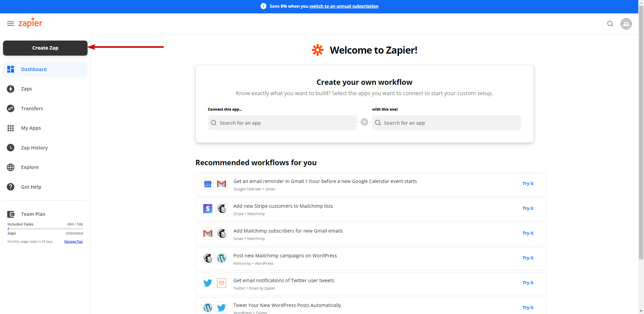Viewport: 644px width, 314px height.
Task: Open Add Mailchimp subscribers for new Gmail emails
Action: pyautogui.click(x=288, y=231)
